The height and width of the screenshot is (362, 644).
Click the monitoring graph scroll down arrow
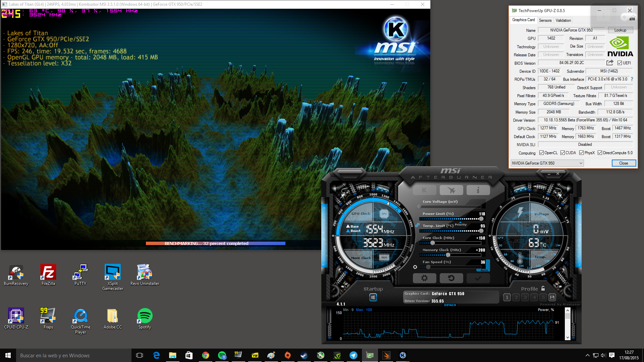568,337
